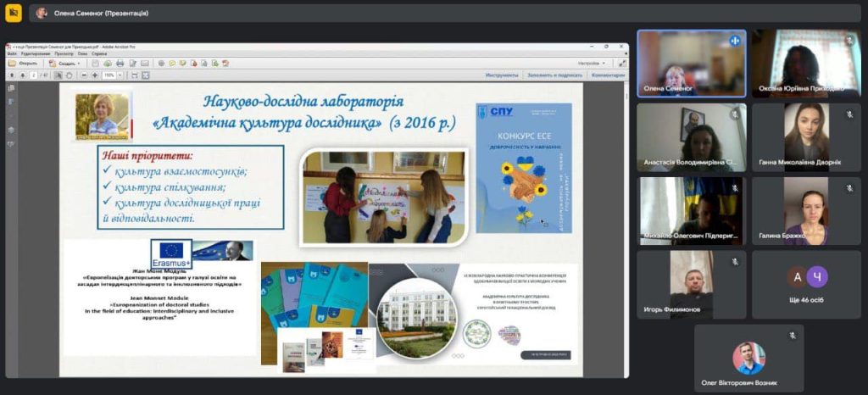Screen dimensions: 868x395
Task: Click the print icon in Acrobat toolbar
Action: pyautogui.click(x=120, y=63)
